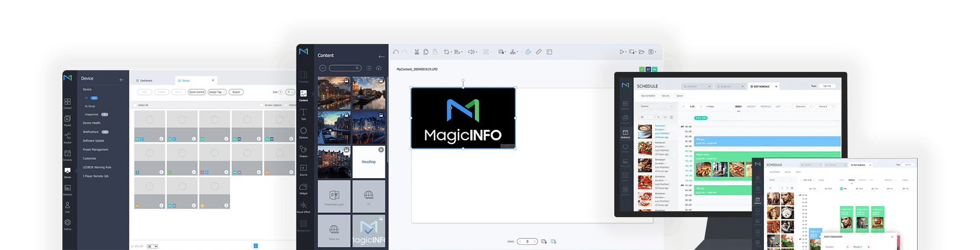Select Nexshop video thumbnail in Content panel
Image resolution: width=980 pixels, height=250 pixels.
click(369, 162)
